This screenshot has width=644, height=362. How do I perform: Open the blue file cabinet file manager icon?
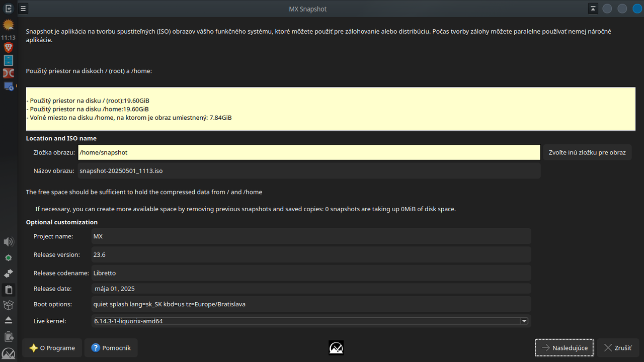click(x=8, y=60)
